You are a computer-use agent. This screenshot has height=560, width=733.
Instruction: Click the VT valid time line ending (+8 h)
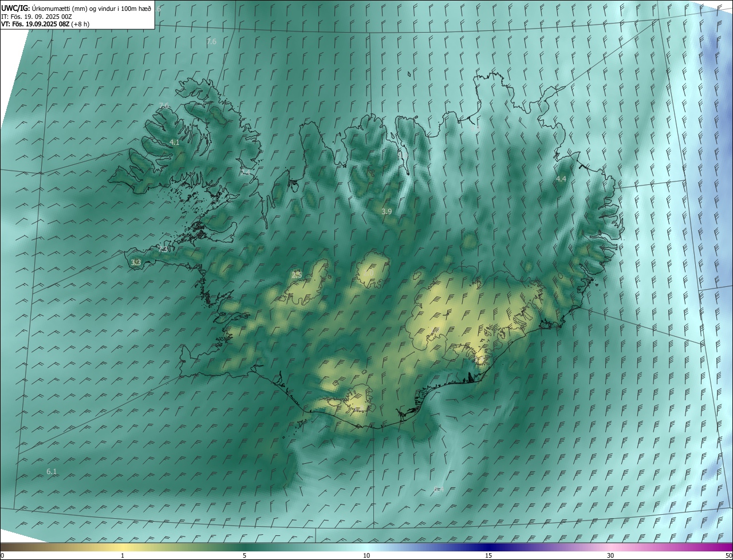click(45, 24)
